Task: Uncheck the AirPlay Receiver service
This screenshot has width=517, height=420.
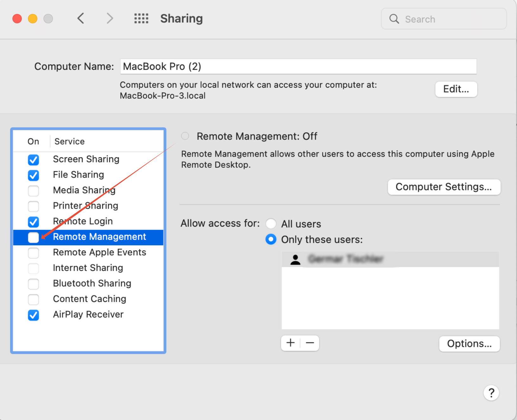Action: [33, 315]
